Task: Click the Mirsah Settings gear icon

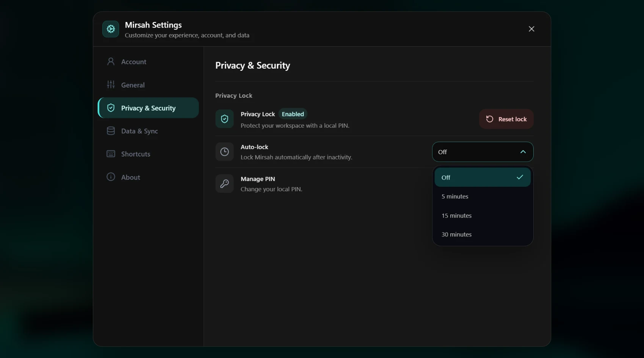Action: point(111,29)
